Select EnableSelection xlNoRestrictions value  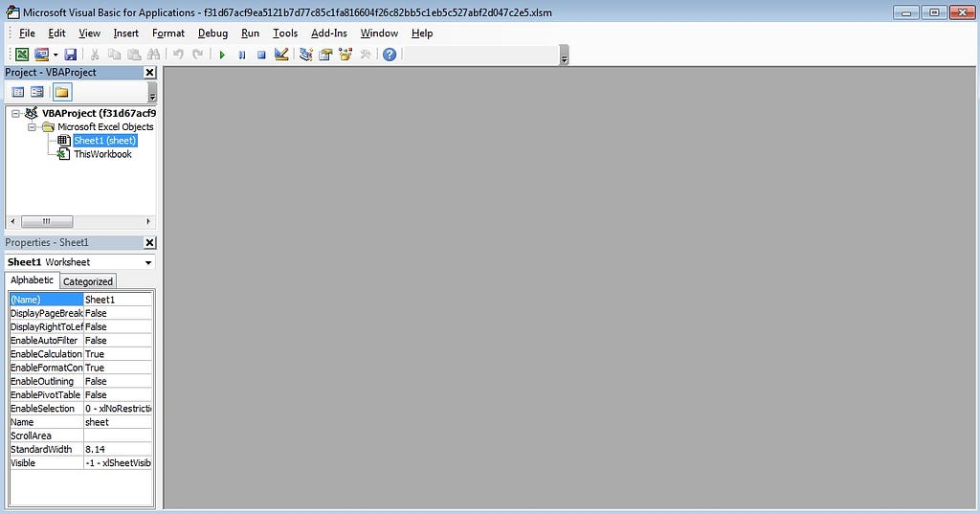pyautogui.click(x=118, y=409)
